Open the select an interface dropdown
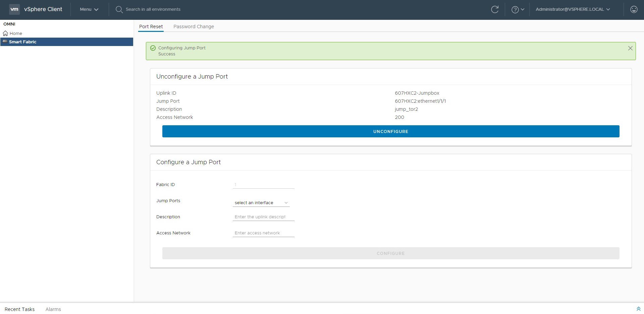Image resolution: width=644 pixels, height=314 pixels. [x=261, y=203]
